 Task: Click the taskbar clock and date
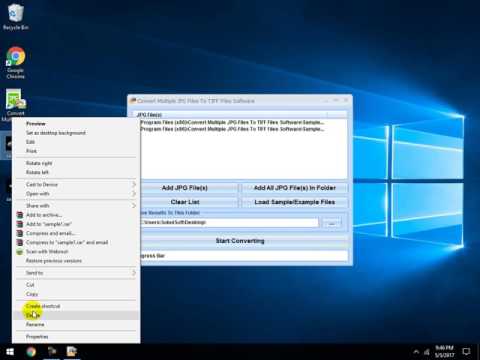click(x=444, y=352)
